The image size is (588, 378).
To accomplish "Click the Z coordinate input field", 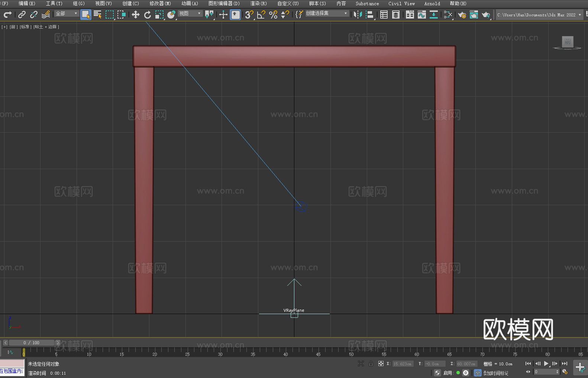I will click(x=466, y=364).
